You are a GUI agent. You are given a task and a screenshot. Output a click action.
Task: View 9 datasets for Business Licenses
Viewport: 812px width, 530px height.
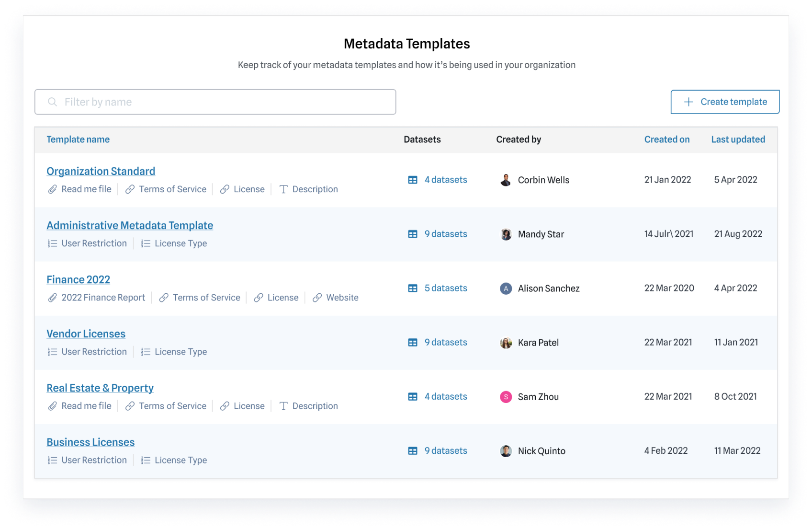(446, 450)
